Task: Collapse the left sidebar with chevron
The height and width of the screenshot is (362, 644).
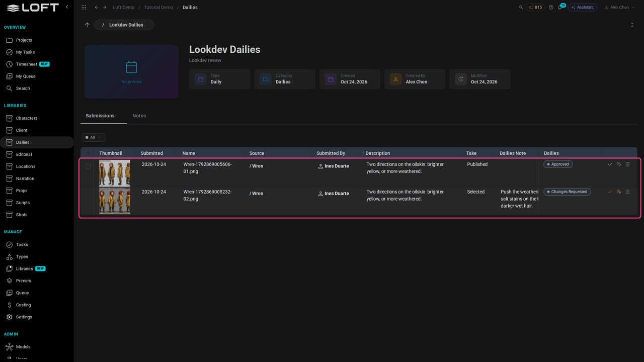Action: [x=67, y=7]
